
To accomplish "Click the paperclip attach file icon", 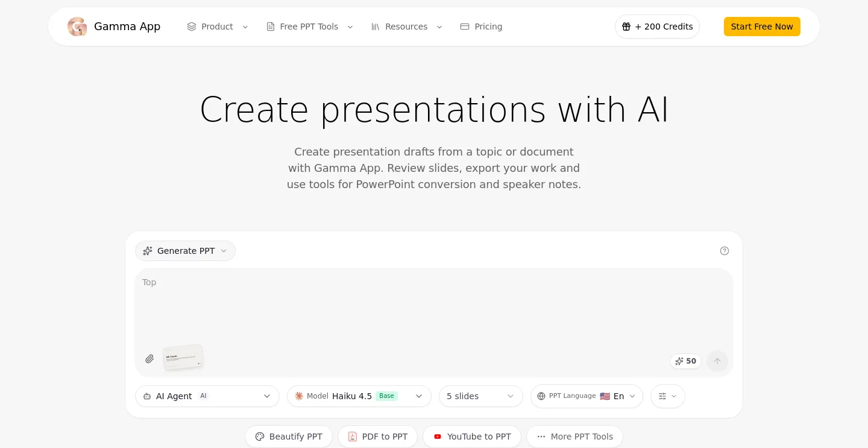I will pos(149,359).
